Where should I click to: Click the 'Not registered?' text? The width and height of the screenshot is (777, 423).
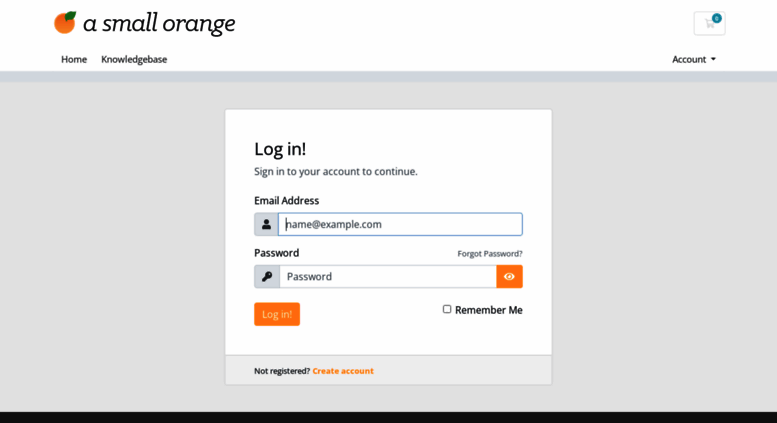pos(282,370)
